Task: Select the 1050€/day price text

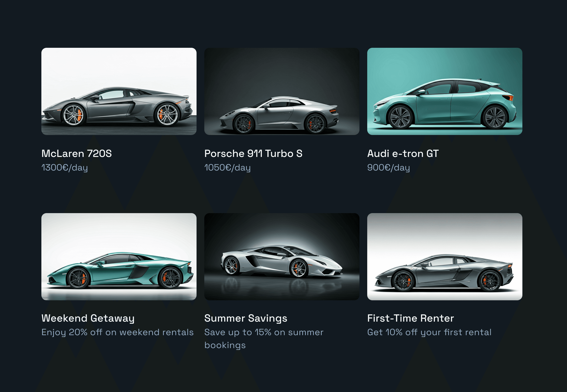Action: point(227,168)
